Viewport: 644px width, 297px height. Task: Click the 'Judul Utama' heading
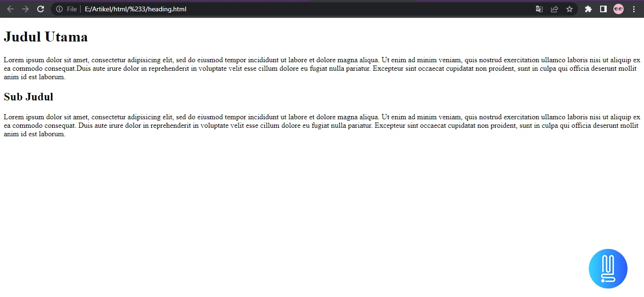(46, 37)
